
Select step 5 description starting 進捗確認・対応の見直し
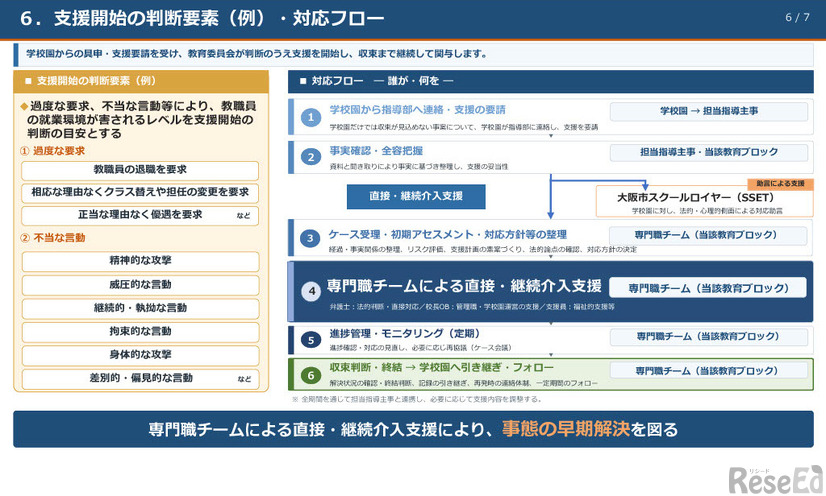pos(420,348)
